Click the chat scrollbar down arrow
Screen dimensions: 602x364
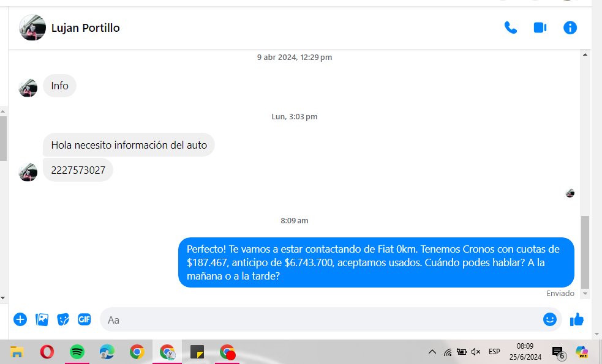(x=585, y=294)
